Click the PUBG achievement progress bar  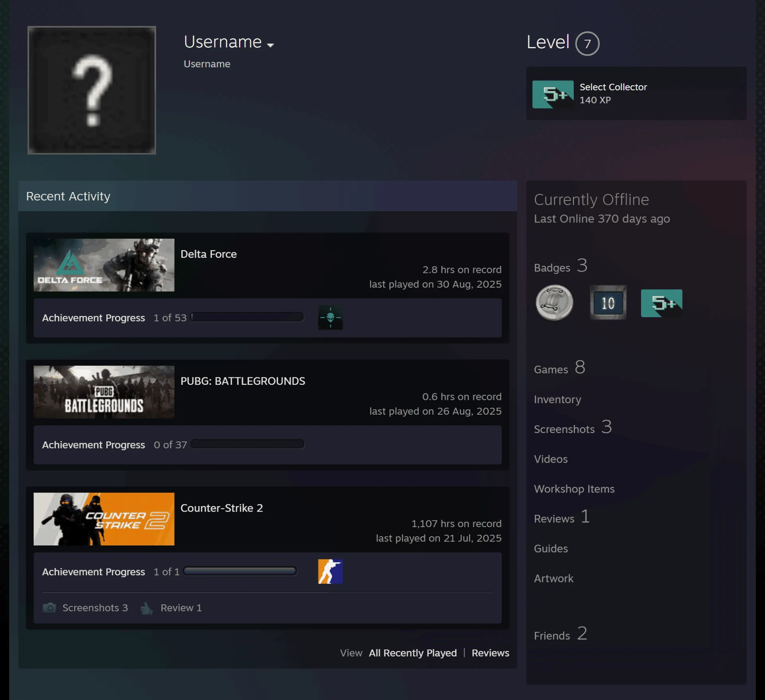pyautogui.click(x=247, y=444)
